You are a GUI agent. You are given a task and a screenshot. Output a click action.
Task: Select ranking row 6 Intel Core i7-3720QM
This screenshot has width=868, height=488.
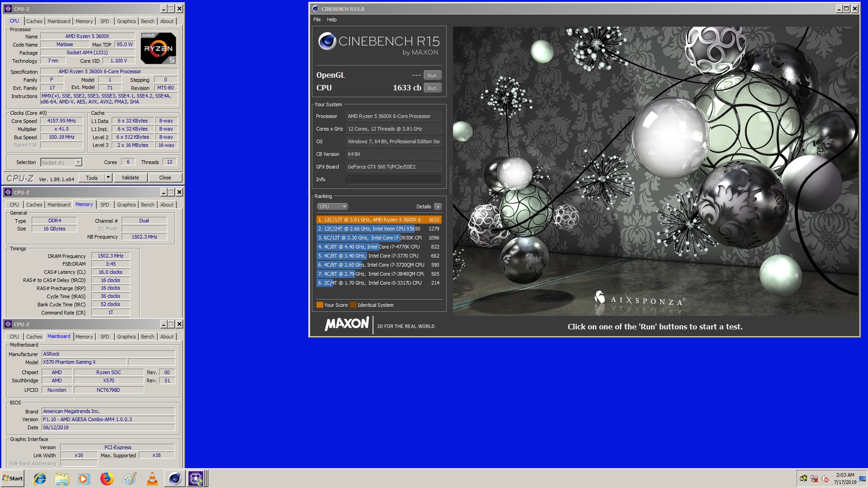click(x=379, y=265)
